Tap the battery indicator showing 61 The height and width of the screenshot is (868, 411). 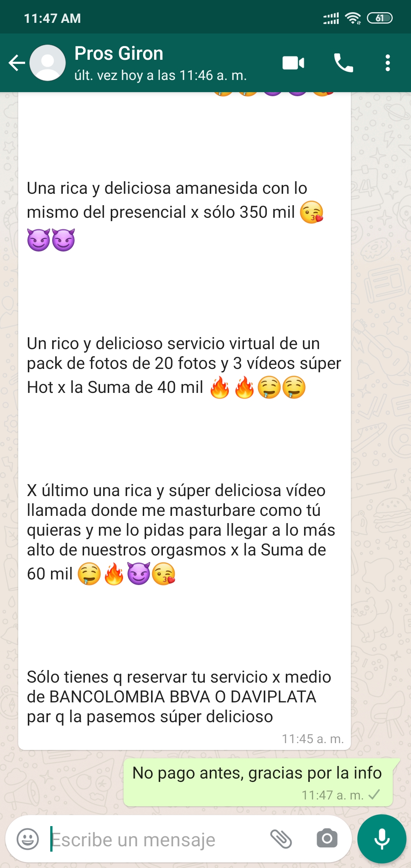click(x=379, y=18)
